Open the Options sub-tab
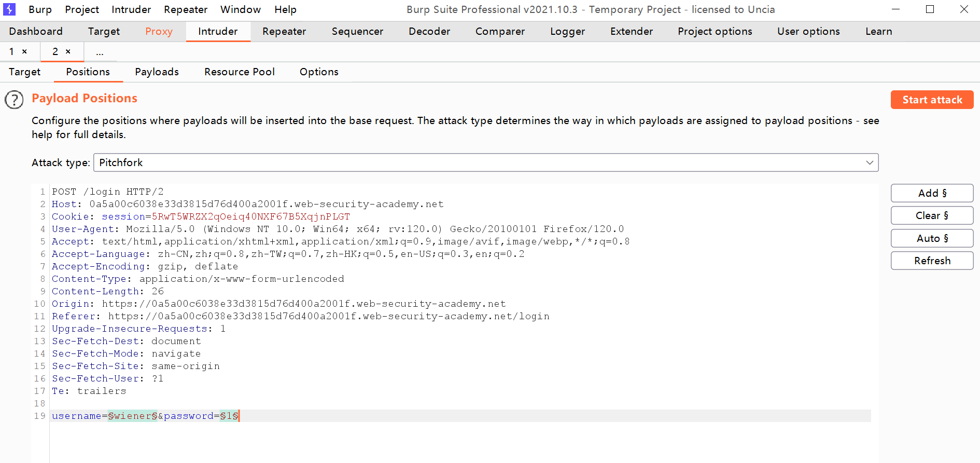The height and width of the screenshot is (463, 980). coord(319,72)
